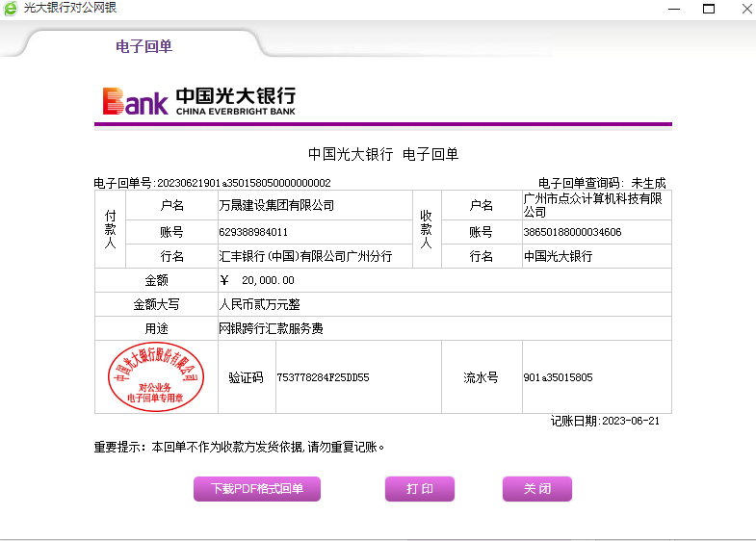This screenshot has width=756, height=541.
Task: Click the 重要提示 notice text
Action: (x=239, y=447)
